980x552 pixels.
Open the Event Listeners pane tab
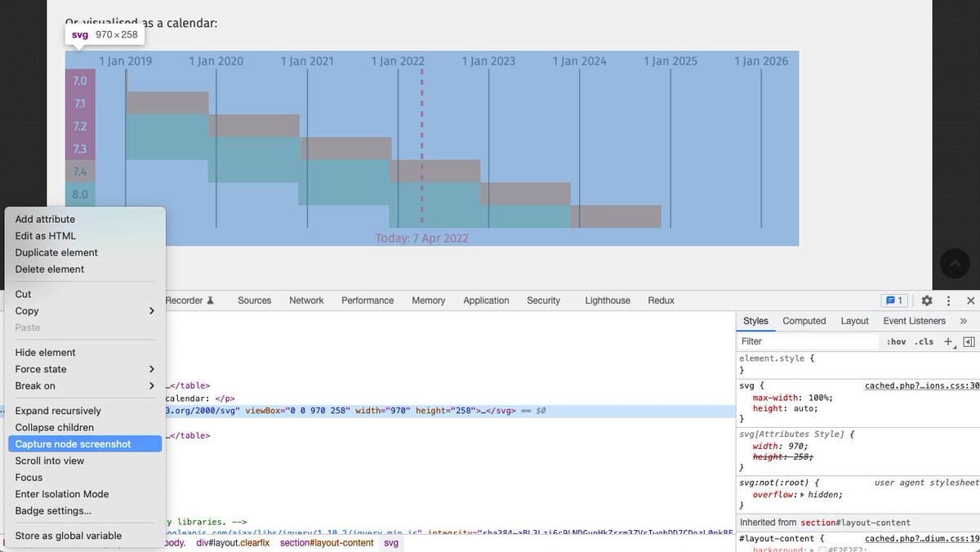tap(914, 321)
